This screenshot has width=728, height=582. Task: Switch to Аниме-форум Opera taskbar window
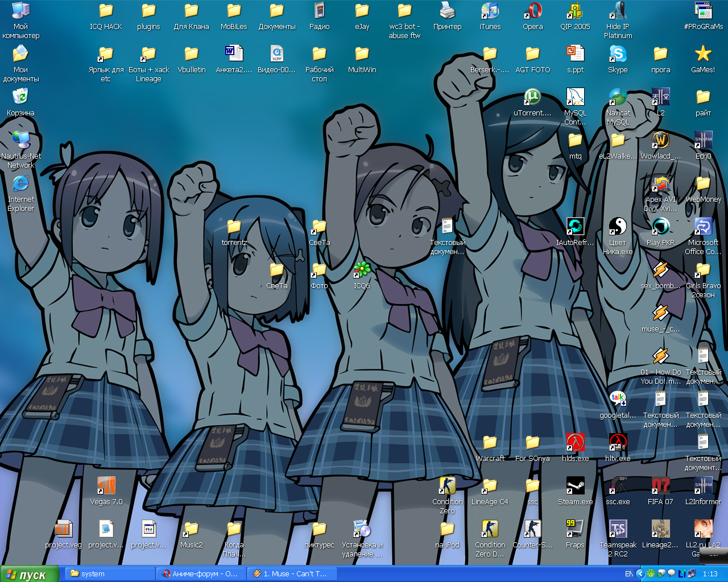point(201,574)
